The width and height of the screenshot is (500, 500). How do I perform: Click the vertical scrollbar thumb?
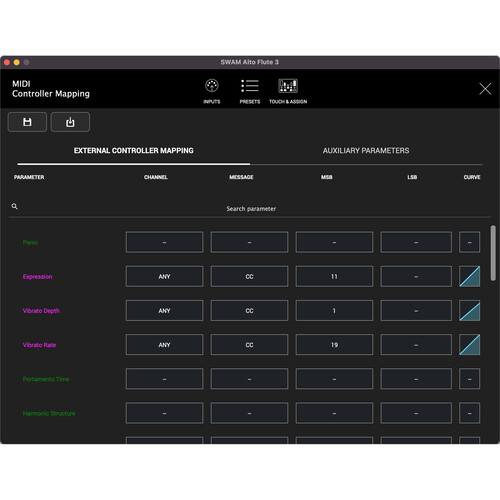[x=493, y=253]
